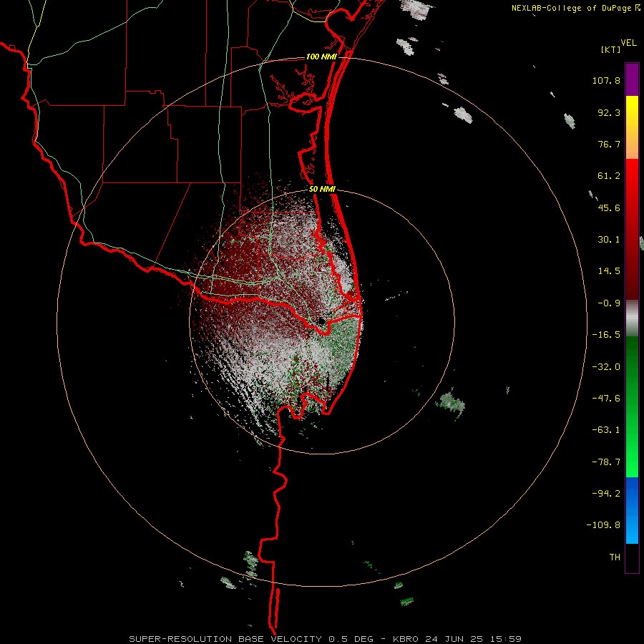The image size is (644, 644).
Task: Click the '100 NMI' range ring label
Action: point(321,57)
